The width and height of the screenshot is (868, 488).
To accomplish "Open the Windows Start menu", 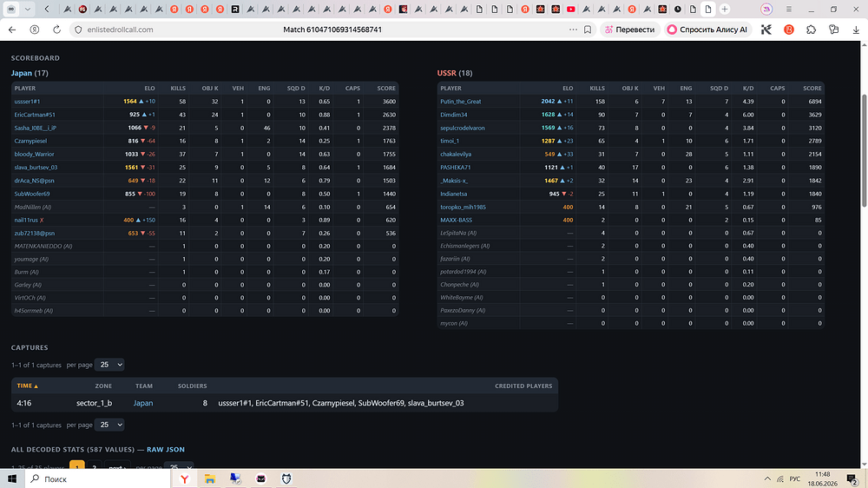I will pos(12,478).
